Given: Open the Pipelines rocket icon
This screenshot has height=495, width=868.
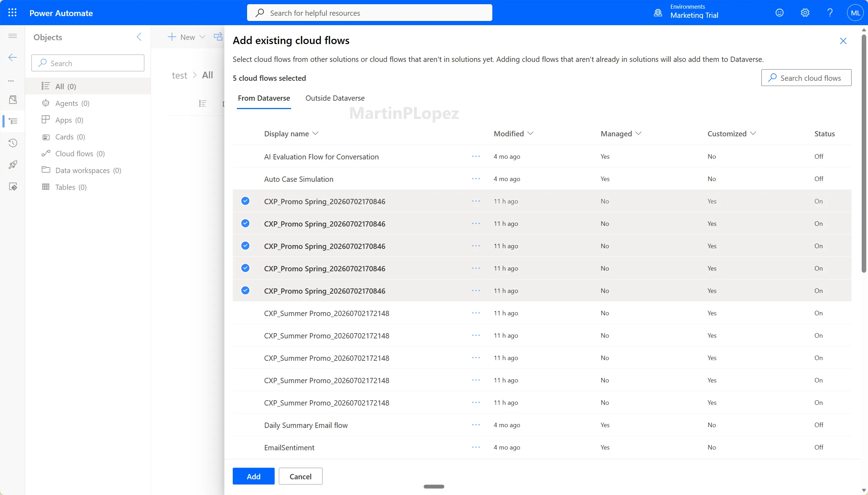Looking at the screenshot, I should (13, 165).
